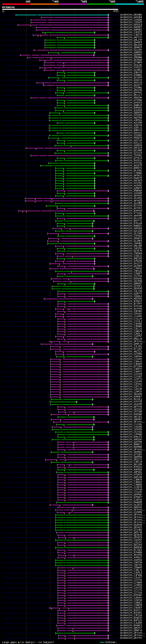Image resolution: width=146 pixels, height=644 pixels.
Task: Select hit UniRef100_O20250 label
Action: (x=131, y=50)
